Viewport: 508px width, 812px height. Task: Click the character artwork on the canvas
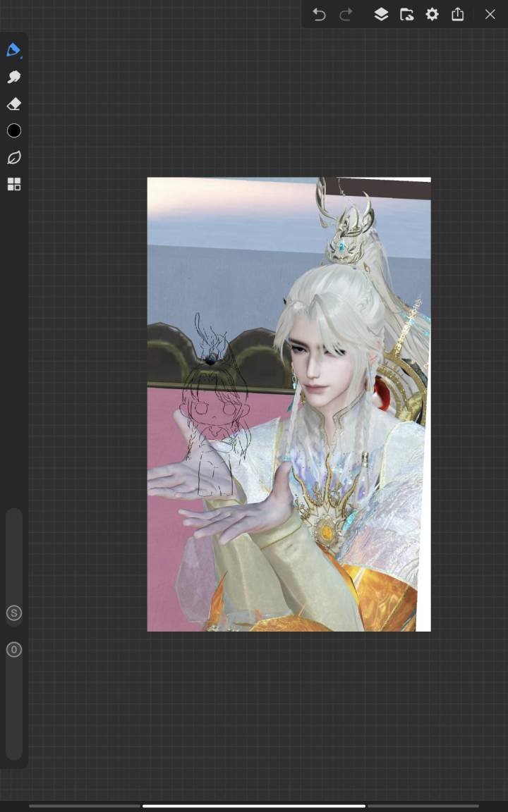(289, 404)
